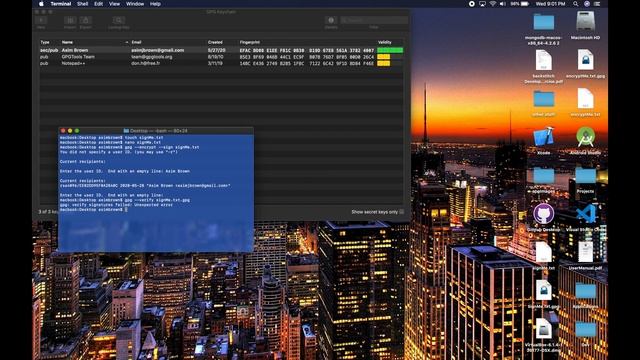Click the volume icon in the menu bar
The image size is (640, 360).
(502, 4)
